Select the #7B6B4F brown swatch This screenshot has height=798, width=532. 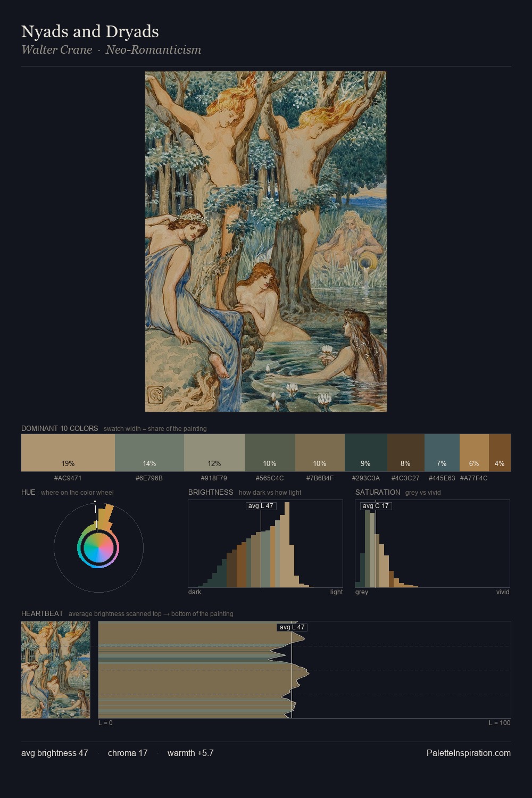320,453
